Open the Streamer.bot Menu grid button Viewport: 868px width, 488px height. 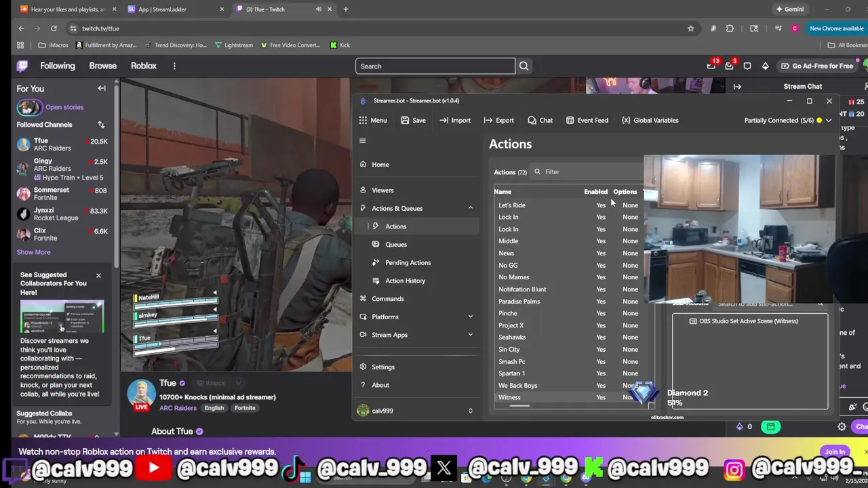373,120
